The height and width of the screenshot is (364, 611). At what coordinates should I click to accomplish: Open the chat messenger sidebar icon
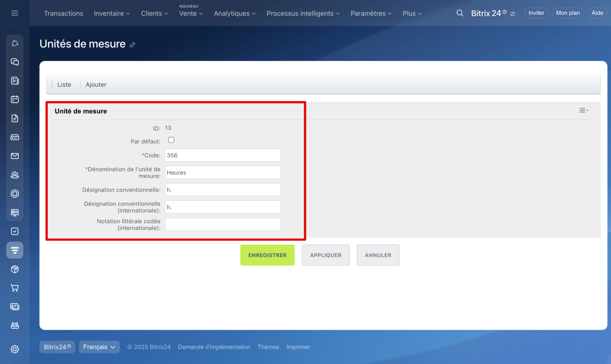(x=15, y=62)
